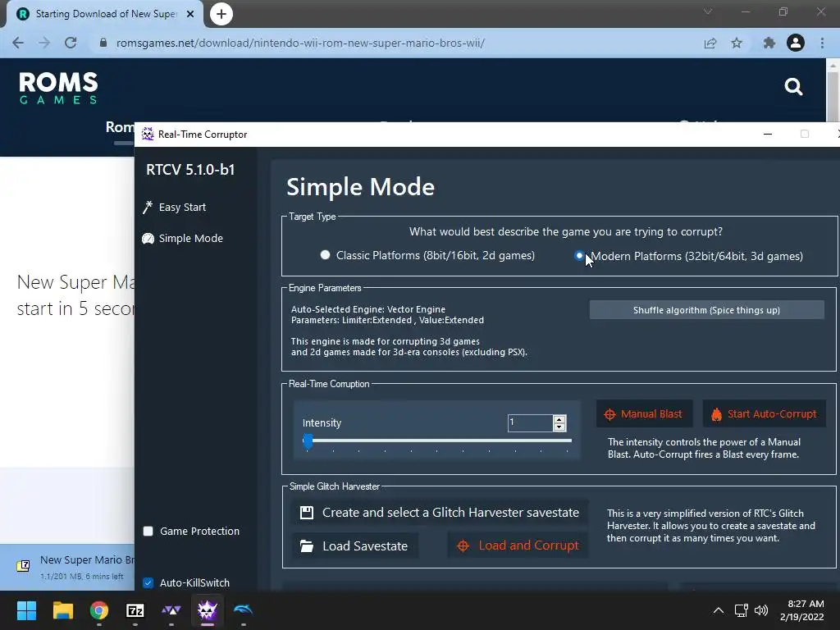Select Modern Platforms radio button
The width and height of the screenshot is (840, 630).
(x=579, y=256)
